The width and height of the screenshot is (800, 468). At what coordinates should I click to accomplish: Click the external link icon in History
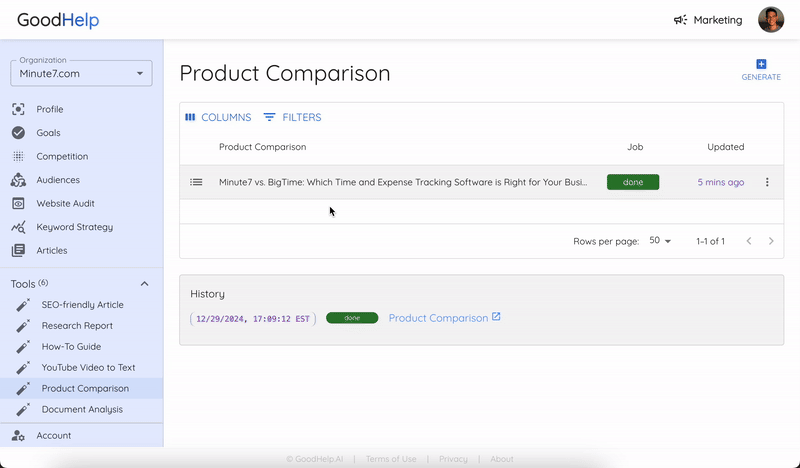(x=496, y=317)
